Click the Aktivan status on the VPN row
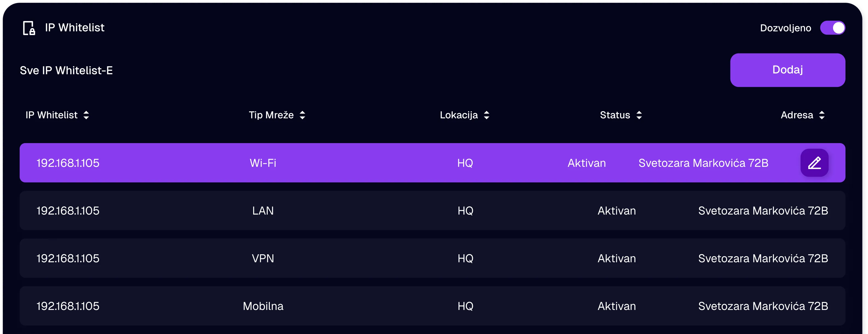 (x=616, y=258)
